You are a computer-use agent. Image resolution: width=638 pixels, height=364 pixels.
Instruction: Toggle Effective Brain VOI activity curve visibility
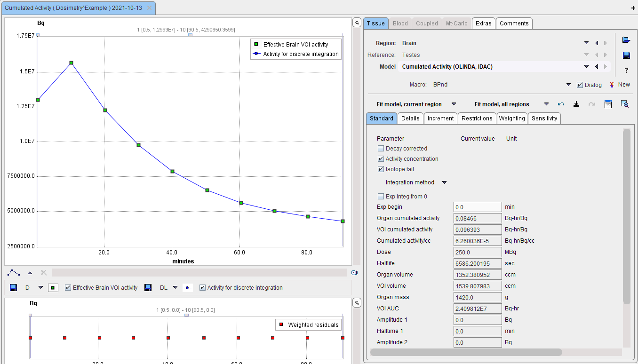click(68, 288)
